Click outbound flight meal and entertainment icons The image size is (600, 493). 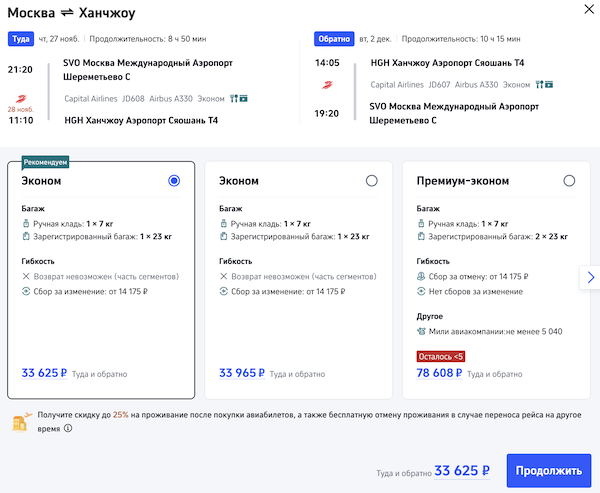tap(238, 99)
